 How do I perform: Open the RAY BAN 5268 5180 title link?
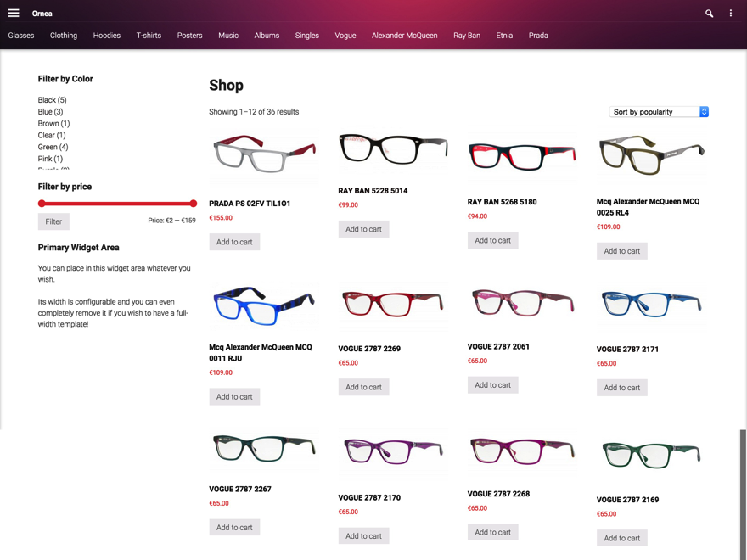click(x=502, y=202)
